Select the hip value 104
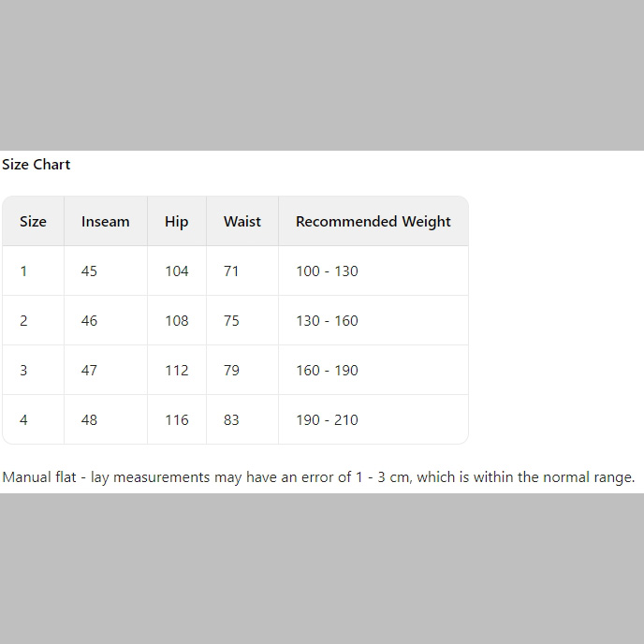The height and width of the screenshot is (644, 644). (177, 271)
